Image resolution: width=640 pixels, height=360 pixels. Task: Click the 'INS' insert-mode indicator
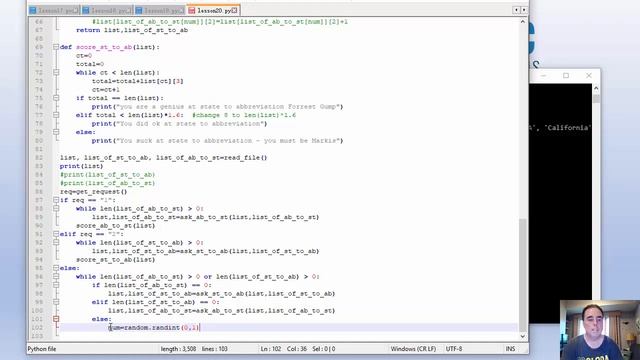pos(510,349)
